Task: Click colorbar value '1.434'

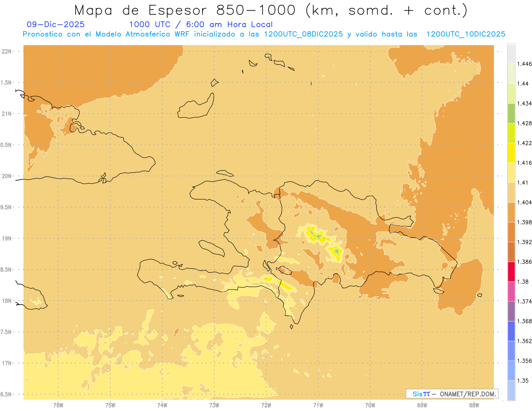Action: (524, 103)
